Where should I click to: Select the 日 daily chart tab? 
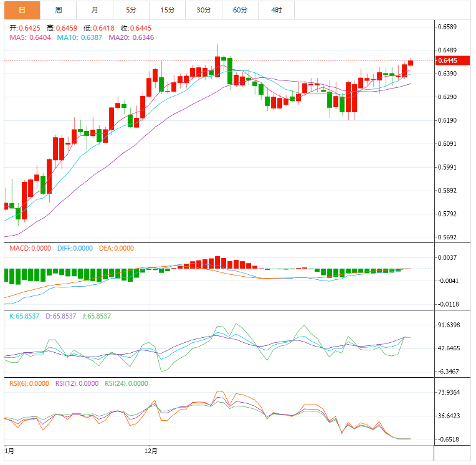[x=22, y=10]
